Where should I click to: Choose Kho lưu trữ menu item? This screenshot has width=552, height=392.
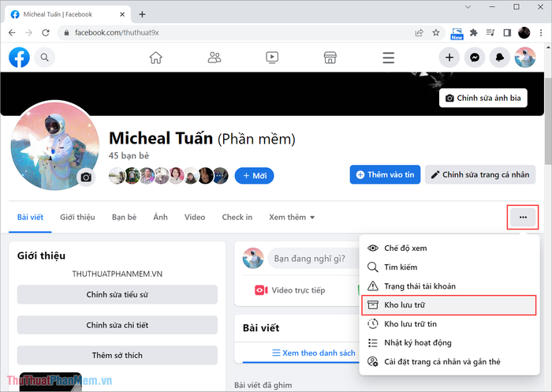point(449,305)
